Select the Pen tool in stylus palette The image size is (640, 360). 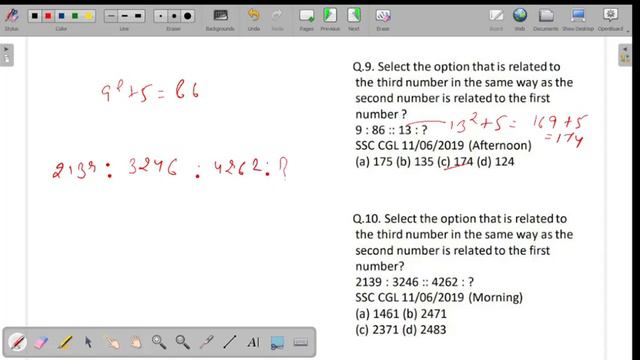(x=18, y=342)
